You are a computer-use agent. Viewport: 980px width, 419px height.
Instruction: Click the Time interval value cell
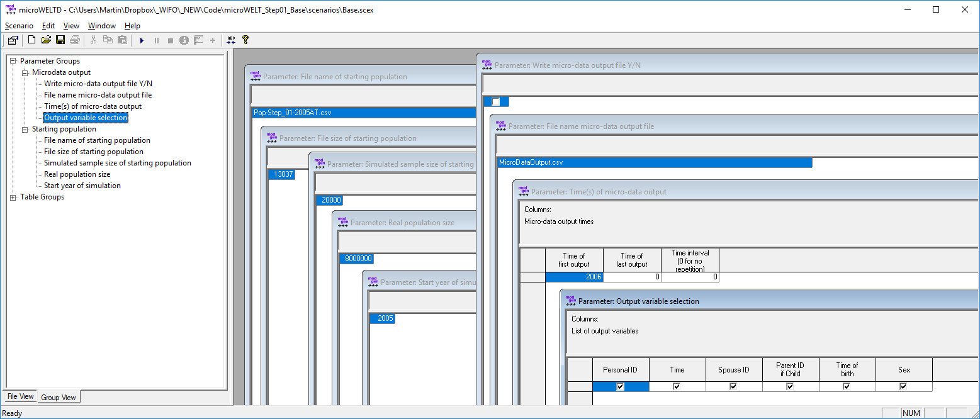coord(690,277)
